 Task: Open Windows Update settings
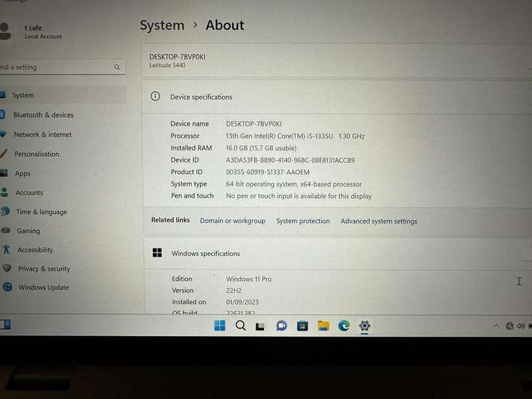tap(63, 287)
